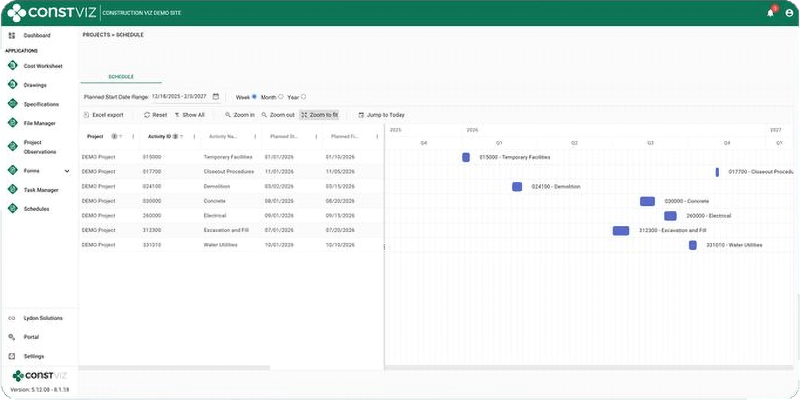
Task: Open Schedules in the sidebar menu
Action: tap(36, 209)
